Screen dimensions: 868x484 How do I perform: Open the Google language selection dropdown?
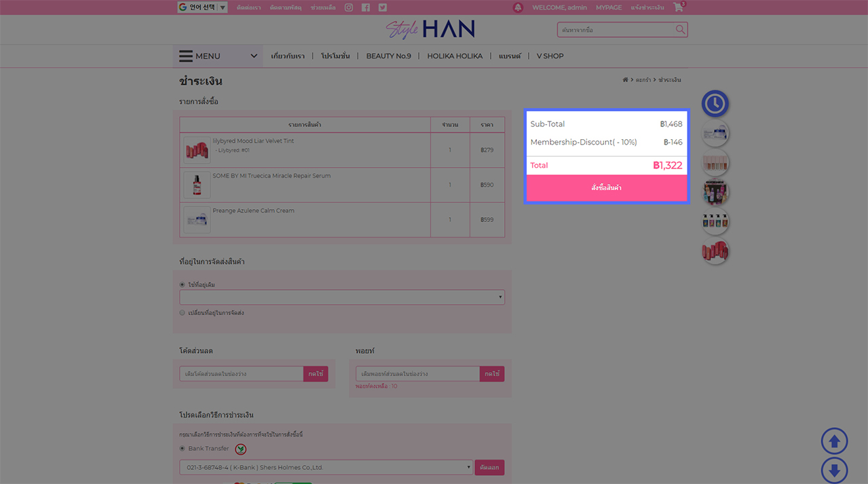[202, 7]
